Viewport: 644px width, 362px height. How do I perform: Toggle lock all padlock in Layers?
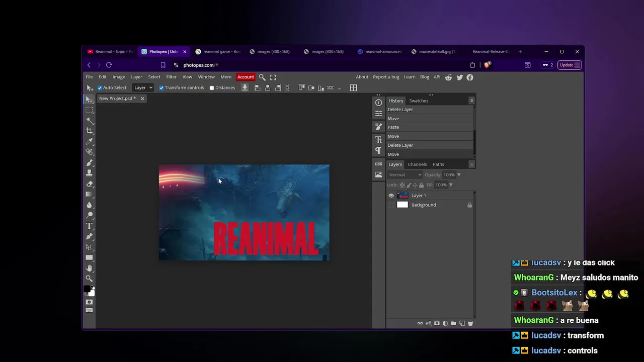click(422, 185)
